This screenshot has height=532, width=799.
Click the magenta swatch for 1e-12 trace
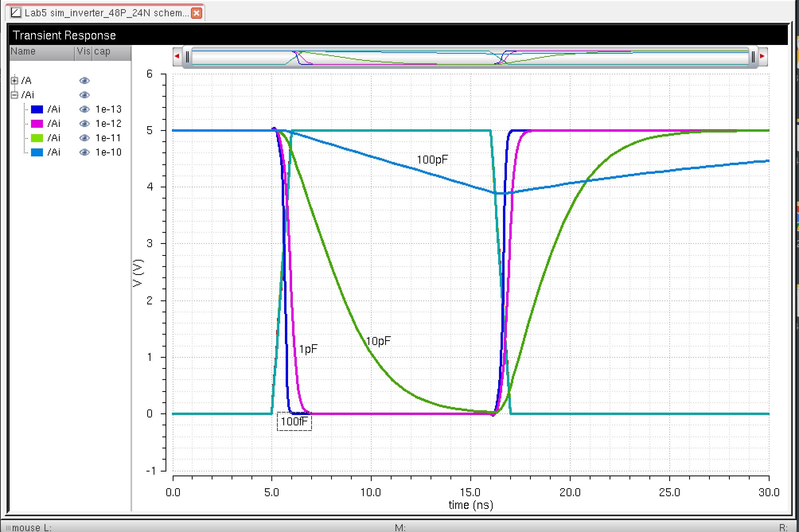pos(37,124)
